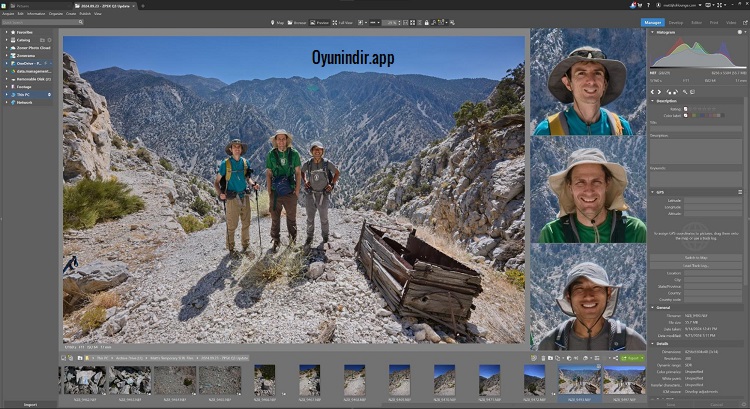Screen dimensions: 750x409
Task: Go to previous photo arrow under histogram
Action: coord(652,92)
